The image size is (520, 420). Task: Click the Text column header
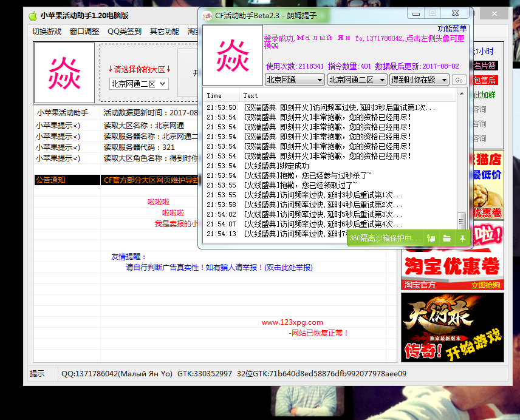[x=347, y=96]
